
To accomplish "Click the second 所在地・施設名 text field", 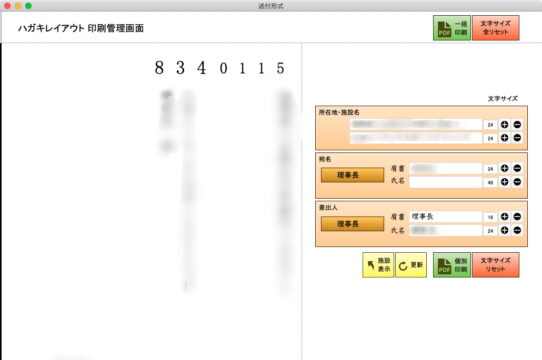I will (x=416, y=138).
